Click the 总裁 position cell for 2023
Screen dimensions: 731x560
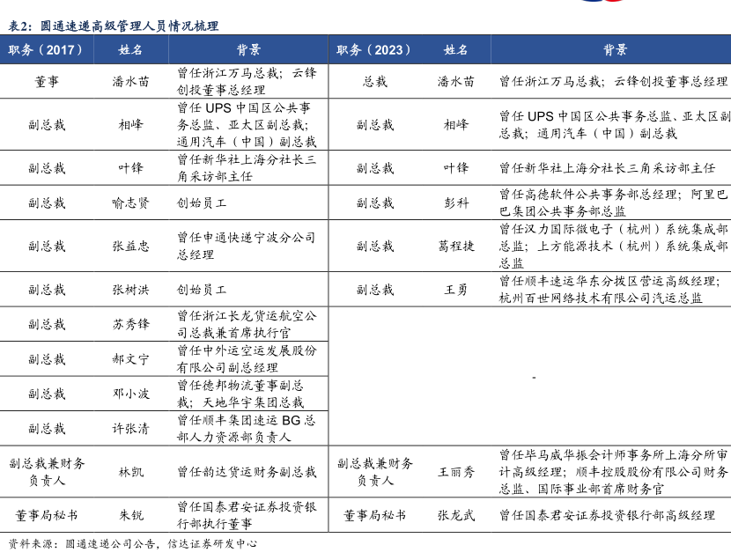pos(374,82)
